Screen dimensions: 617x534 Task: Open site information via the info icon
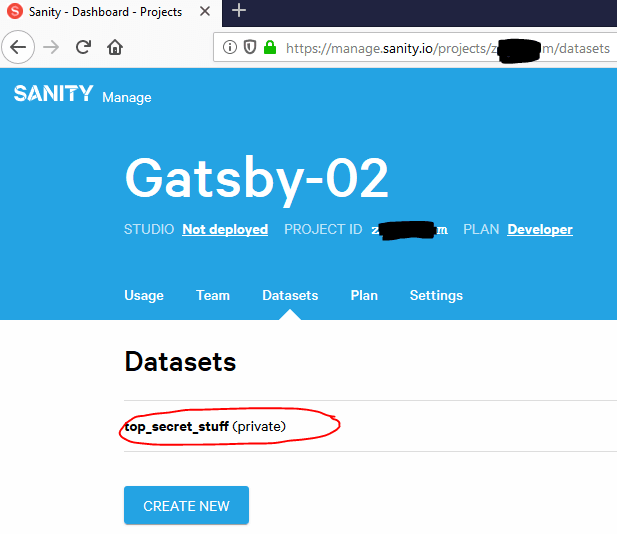pos(230,47)
